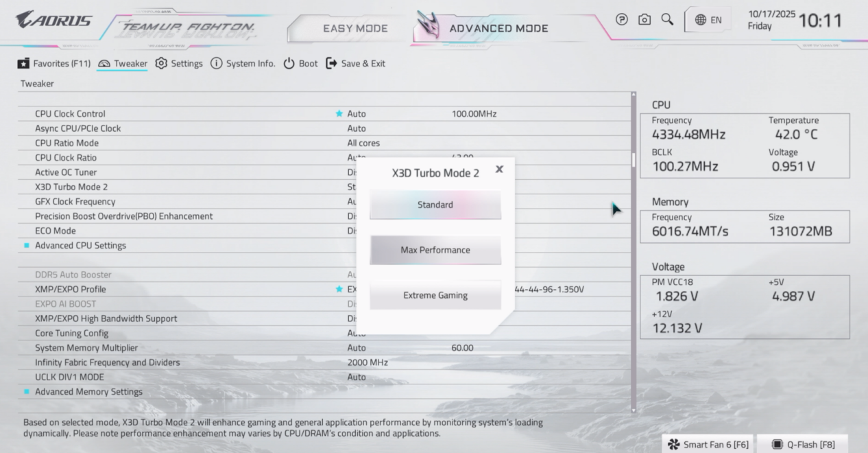Launch Q-Flash utility

803,444
